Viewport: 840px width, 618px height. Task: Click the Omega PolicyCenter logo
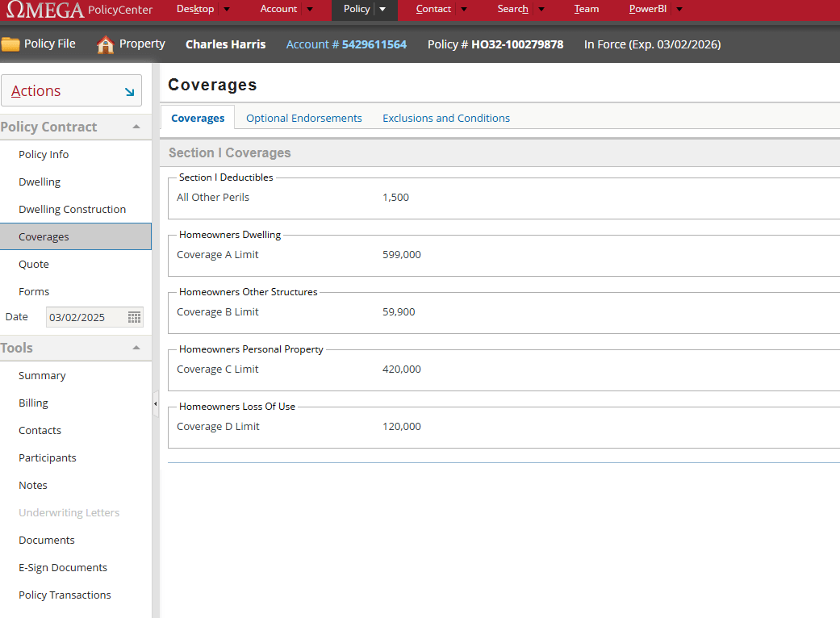pos(79,9)
